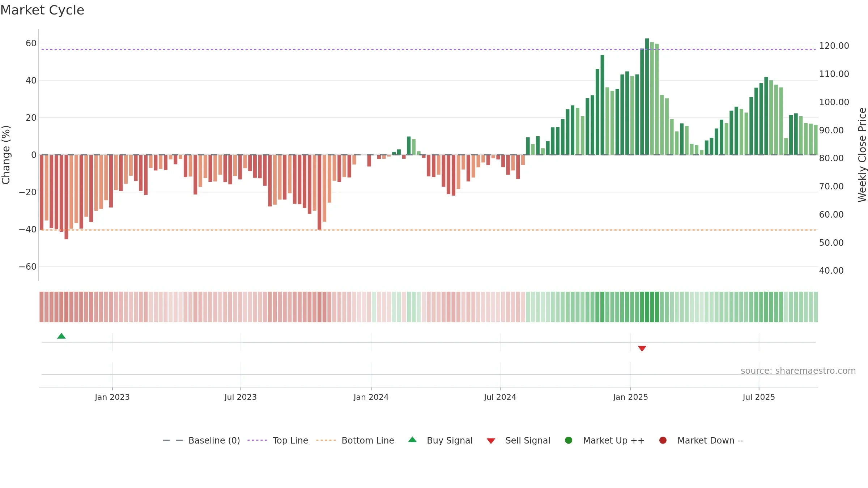Click the Market Cycle chart title
This screenshot has width=868, height=488.
(x=42, y=10)
